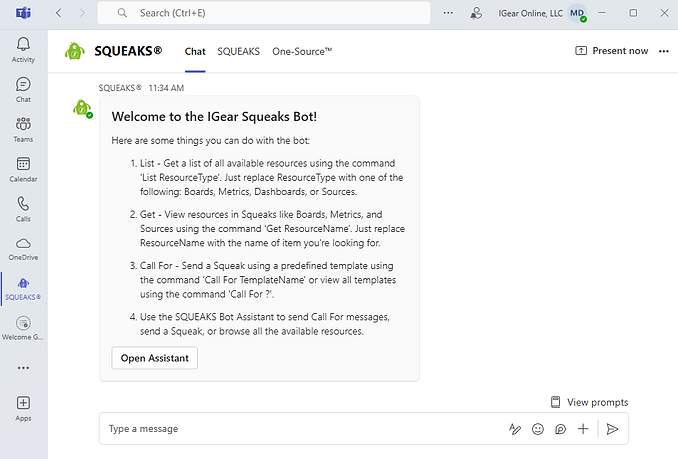
Task: Click the Present now button
Action: pos(612,51)
